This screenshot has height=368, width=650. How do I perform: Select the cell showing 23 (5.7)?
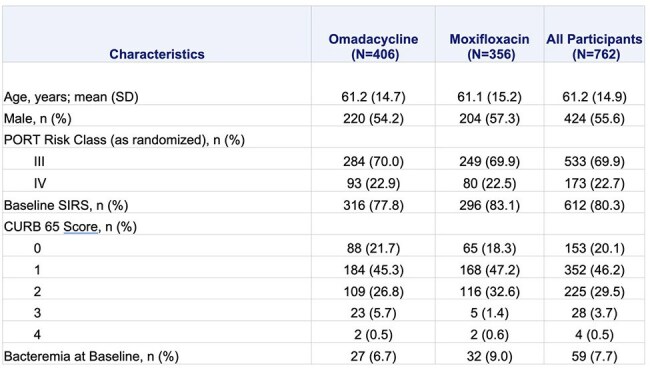point(374,313)
